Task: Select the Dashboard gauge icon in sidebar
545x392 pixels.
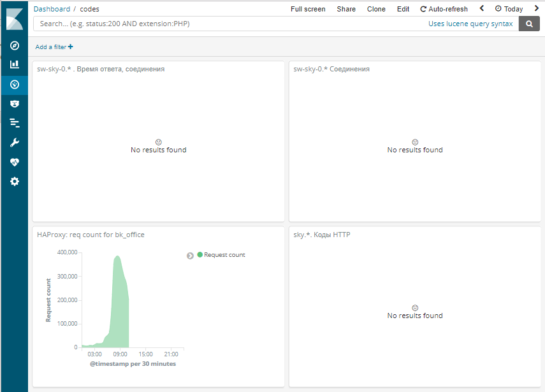Action: point(14,84)
